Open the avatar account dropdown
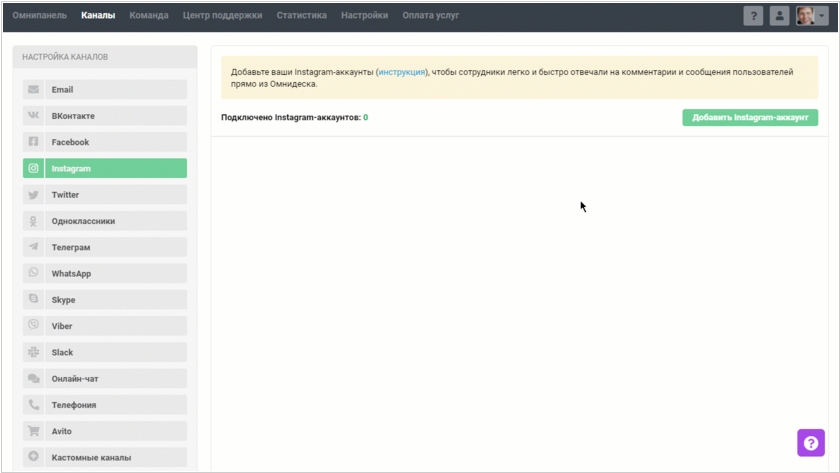 coord(812,16)
